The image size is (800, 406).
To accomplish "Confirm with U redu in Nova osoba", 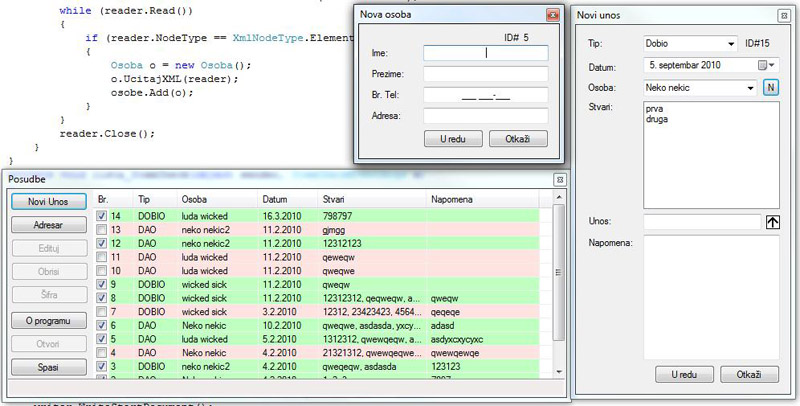I will click(x=453, y=139).
